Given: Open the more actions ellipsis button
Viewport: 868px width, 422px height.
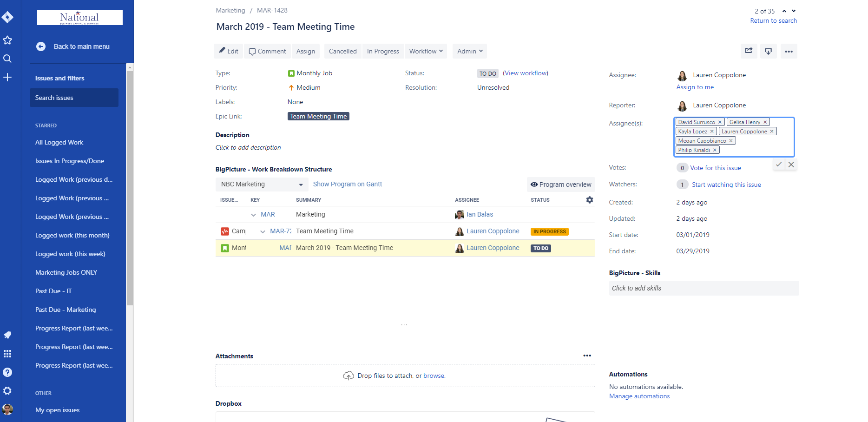Looking at the screenshot, I should (x=789, y=51).
